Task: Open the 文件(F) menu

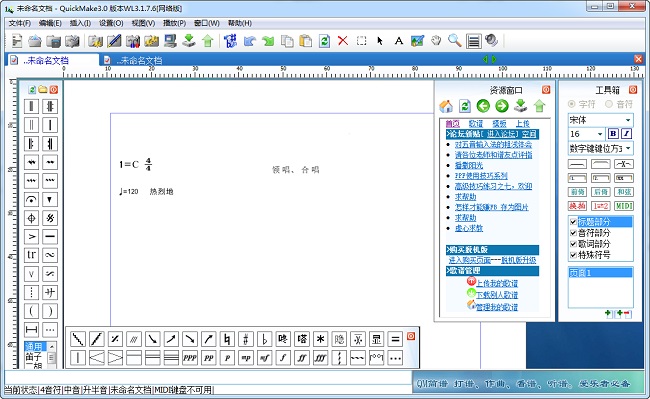Action: pos(20,23)
